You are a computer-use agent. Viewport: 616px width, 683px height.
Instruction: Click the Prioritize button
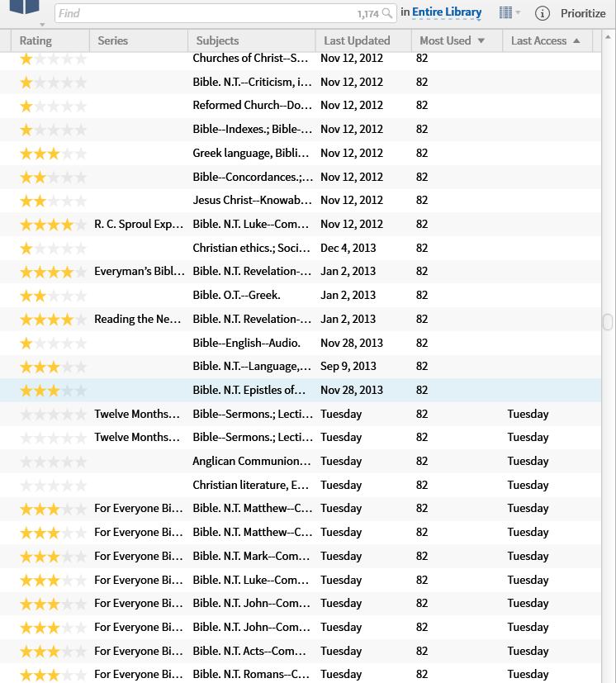coord(583,13)
